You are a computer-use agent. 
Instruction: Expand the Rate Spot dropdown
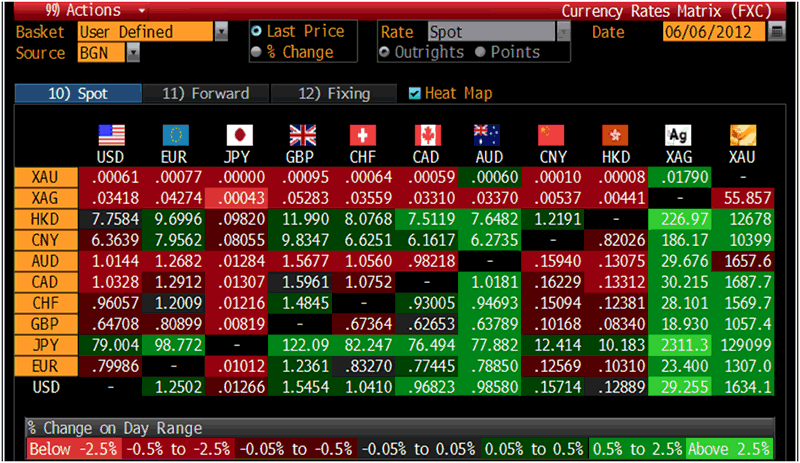(563, 32)
